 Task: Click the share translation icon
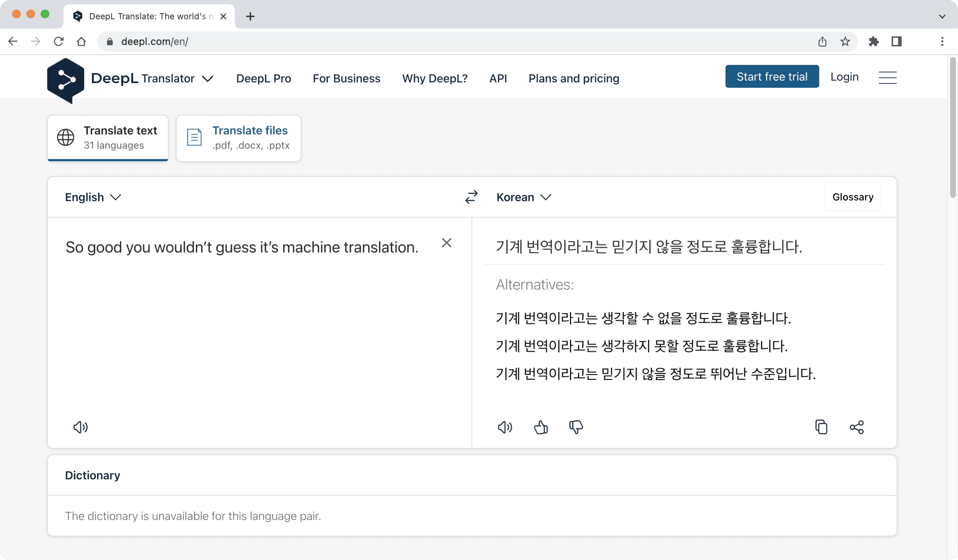(x=857, y=427)
